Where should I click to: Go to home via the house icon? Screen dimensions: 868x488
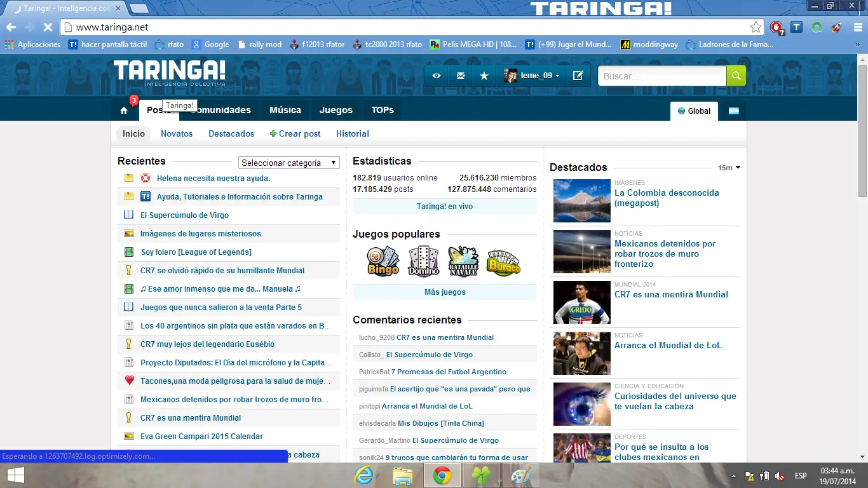coord(124,111)
